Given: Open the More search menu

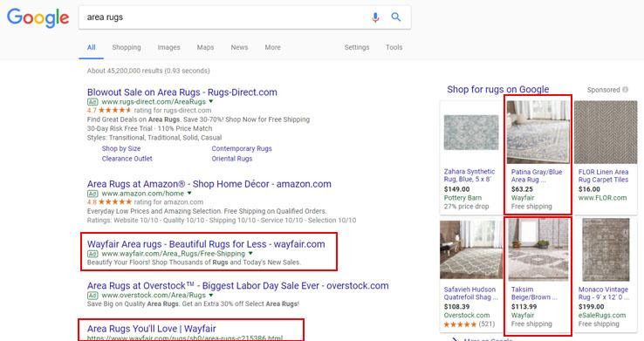Looking at the screenshot, I should [273, 47].
